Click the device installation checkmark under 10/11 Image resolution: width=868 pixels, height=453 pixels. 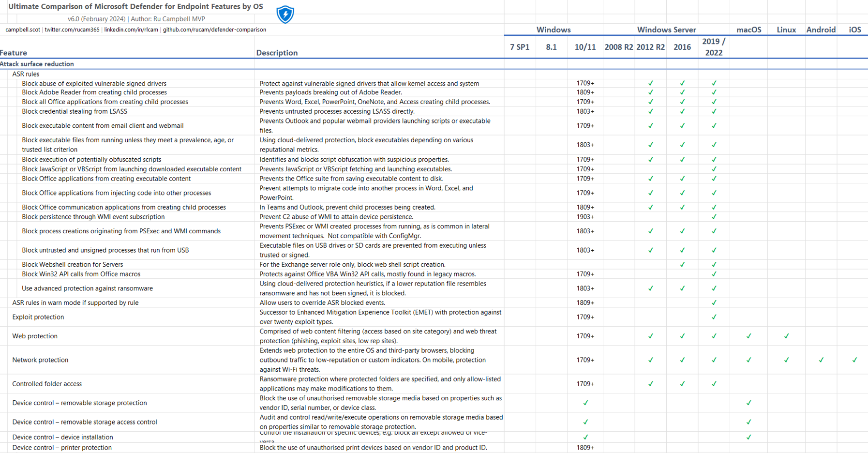(x=585, y=437)
